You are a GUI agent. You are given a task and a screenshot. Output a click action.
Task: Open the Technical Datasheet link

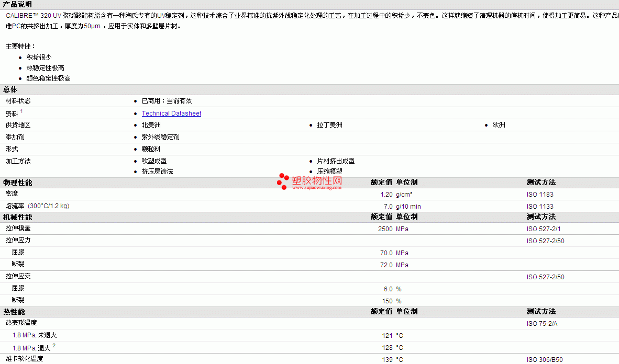click(x=171, y=113)
